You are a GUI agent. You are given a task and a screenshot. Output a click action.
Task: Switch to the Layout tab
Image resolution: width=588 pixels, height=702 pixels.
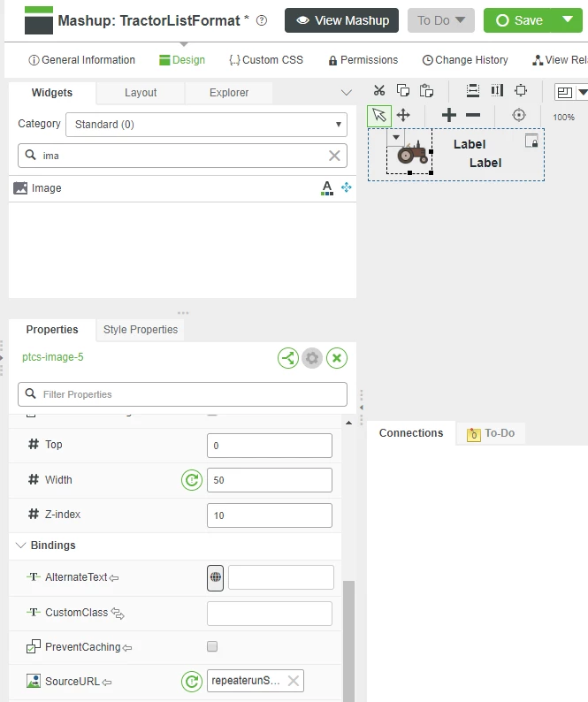click(x=141, y=93)
